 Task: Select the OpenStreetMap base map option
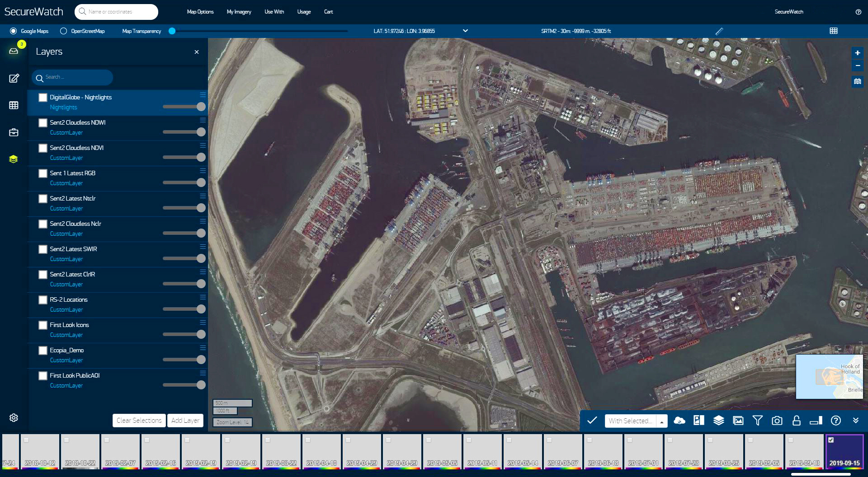[x=63, y=31]
